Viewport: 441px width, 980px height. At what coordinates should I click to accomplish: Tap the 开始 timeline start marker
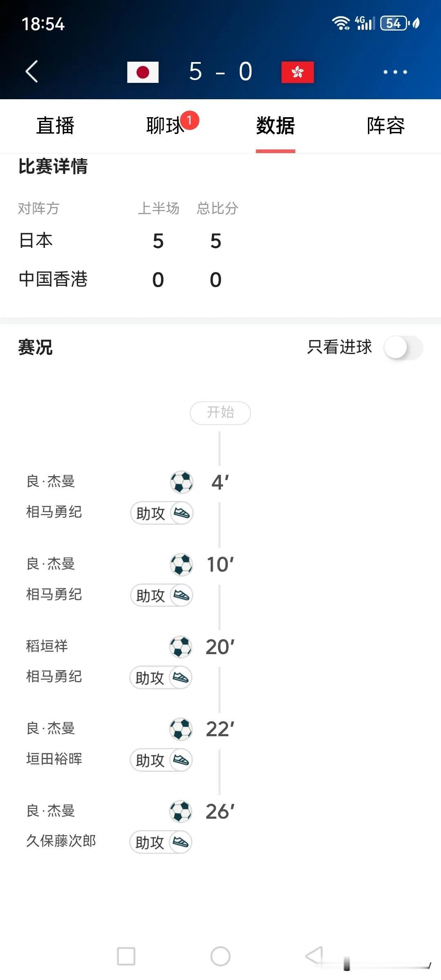click(x=220, y=413)
